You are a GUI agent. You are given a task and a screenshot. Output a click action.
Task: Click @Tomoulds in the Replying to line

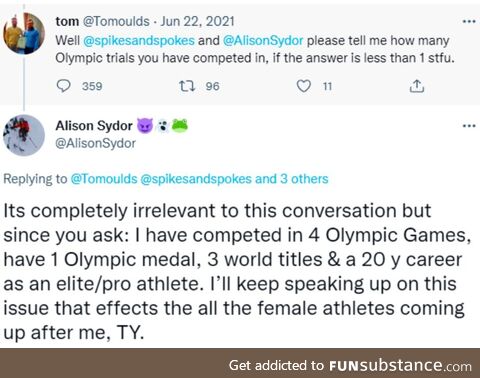[104, 179]
